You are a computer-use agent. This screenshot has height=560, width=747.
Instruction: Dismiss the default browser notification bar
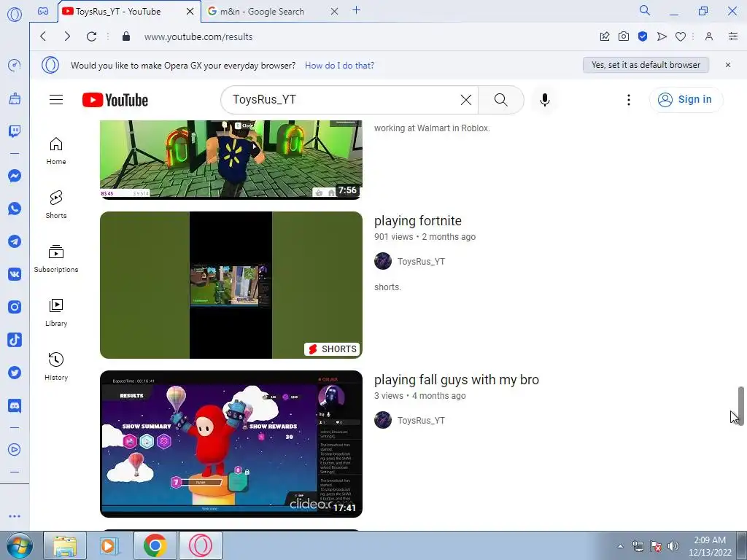click(728, 65)
